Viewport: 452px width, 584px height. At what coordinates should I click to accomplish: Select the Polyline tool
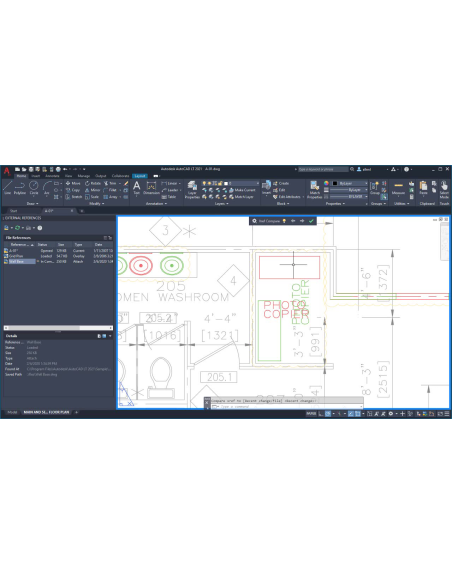[20, 187]
